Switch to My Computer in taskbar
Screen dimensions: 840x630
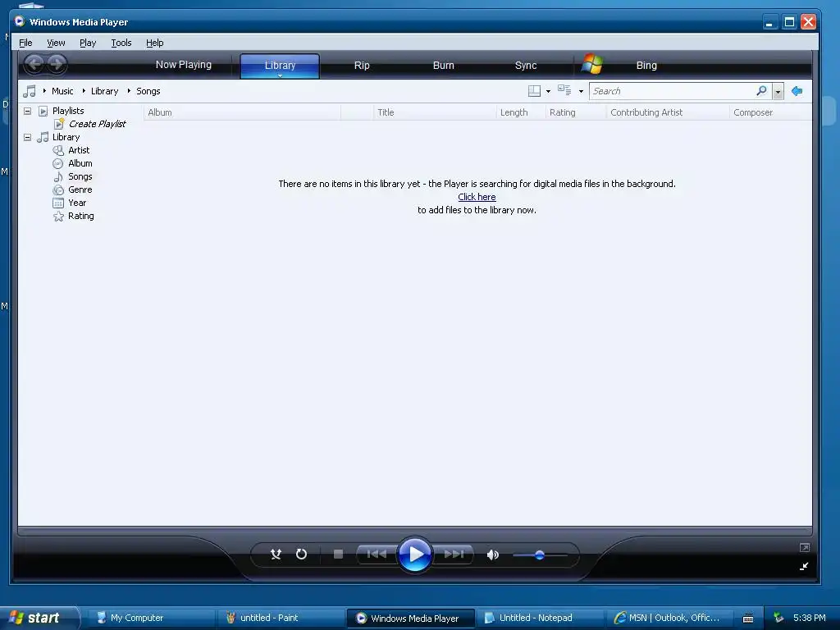tap(150, 618)
